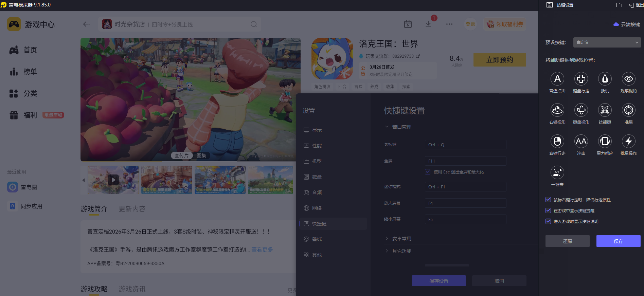Open the three-dots more menu
This screenshot has width=644, height=296.
(x=449, y=24)
